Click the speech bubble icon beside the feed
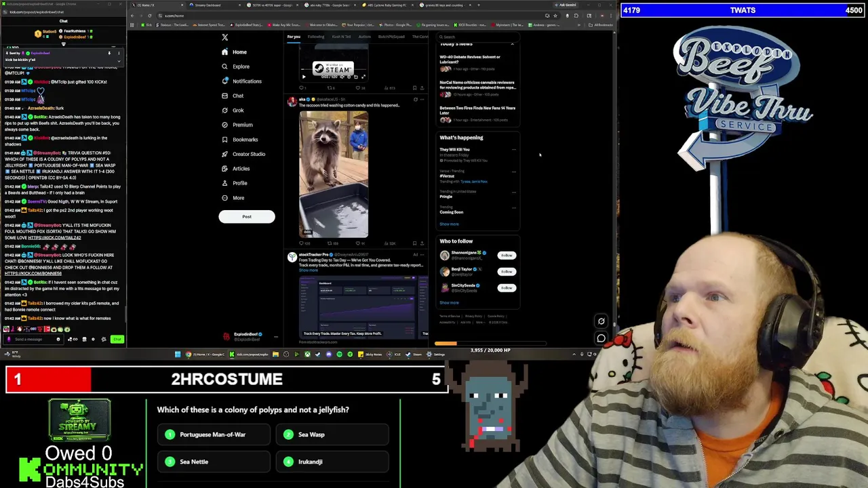The image size is (868, 488). [x=601, y=338]
